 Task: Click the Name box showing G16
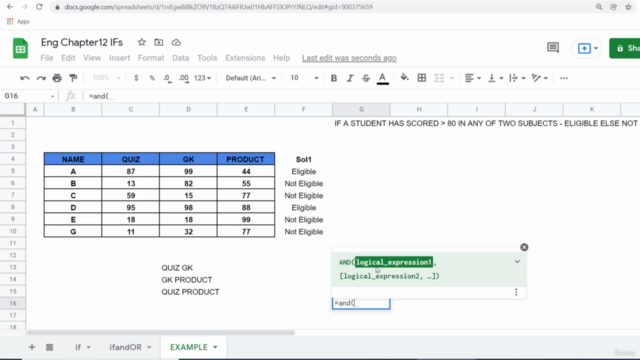click(29, 96)
